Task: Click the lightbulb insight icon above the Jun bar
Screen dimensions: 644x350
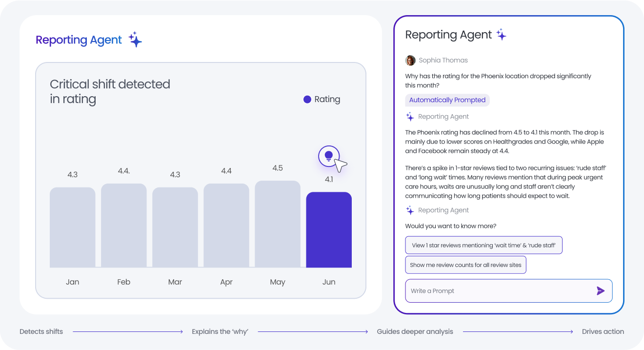Action: pos(329,156)
